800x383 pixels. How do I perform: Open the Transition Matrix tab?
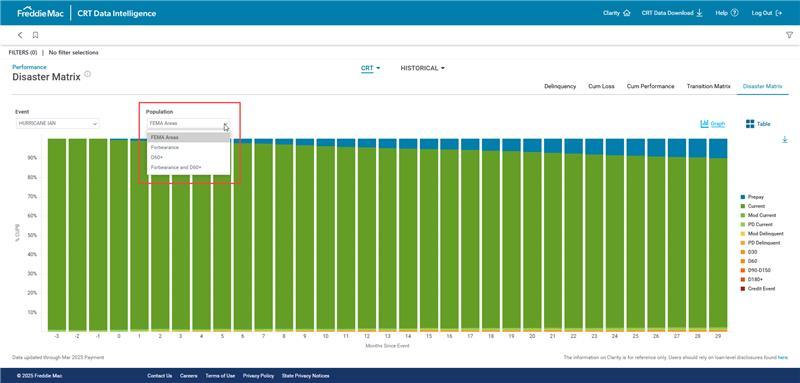tap(708, 87)
